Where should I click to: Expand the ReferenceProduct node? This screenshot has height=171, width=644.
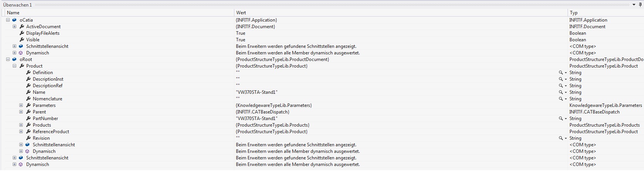coord(21,132)
